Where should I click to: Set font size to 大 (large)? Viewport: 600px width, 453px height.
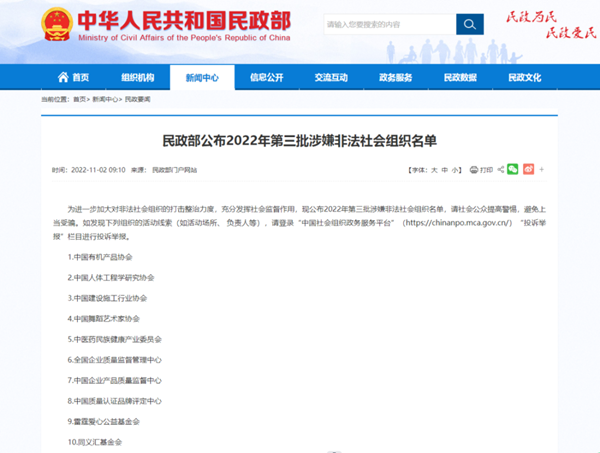pos(433,171)
